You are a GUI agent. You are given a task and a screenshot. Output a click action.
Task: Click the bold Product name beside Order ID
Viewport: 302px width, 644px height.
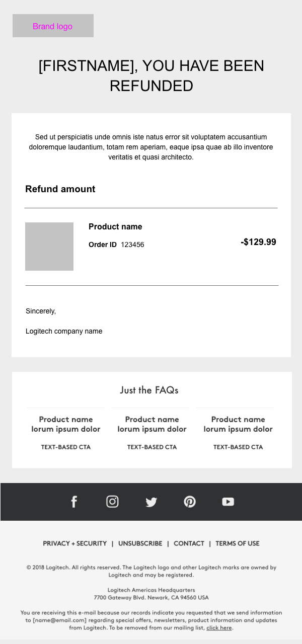pyautogui.click(x=115, y=227)
